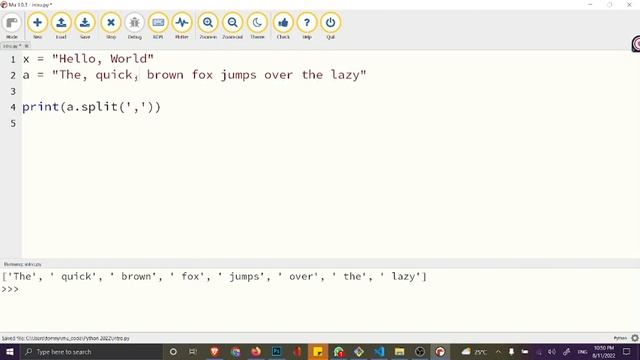Run the code Check thumbs-up

[x=283, y=26]
